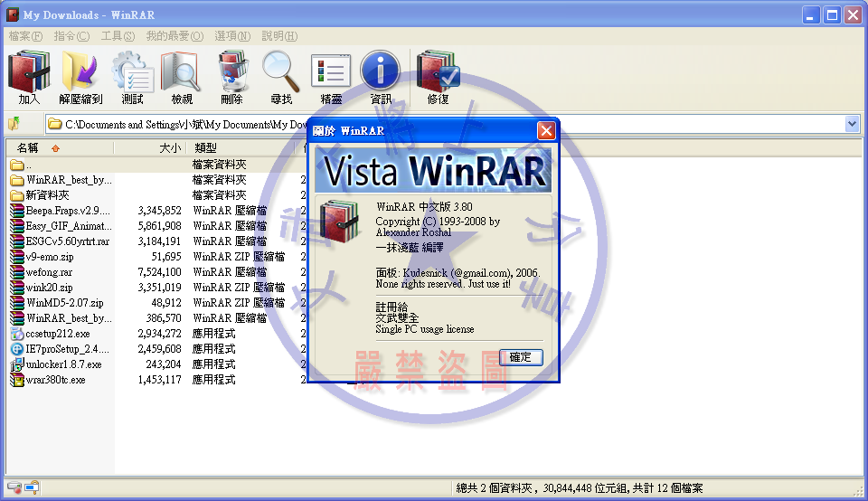Open the 精靈 (Wizard) toolbar icon
The height and width of the screenshot is (501, 868).
331,71
